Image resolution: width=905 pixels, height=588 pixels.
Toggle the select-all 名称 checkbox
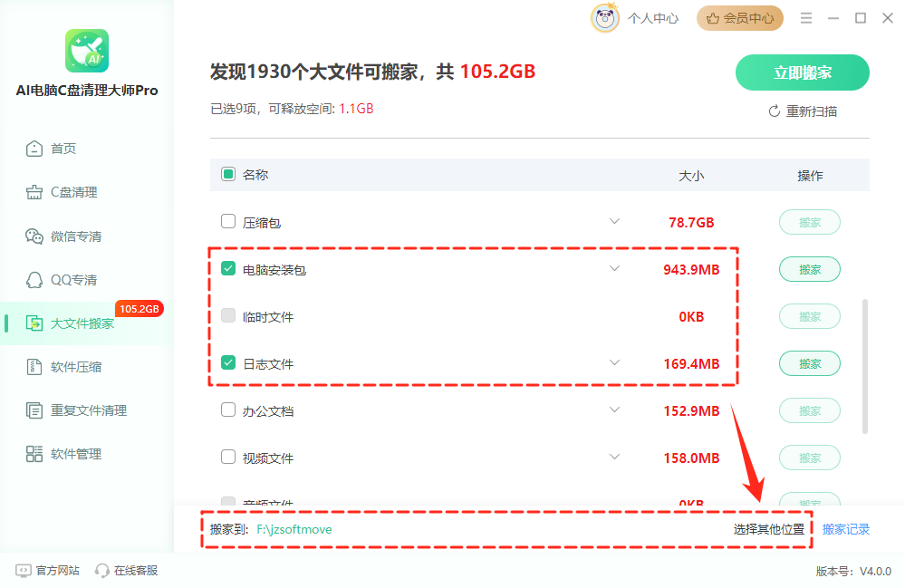(228, 174)
